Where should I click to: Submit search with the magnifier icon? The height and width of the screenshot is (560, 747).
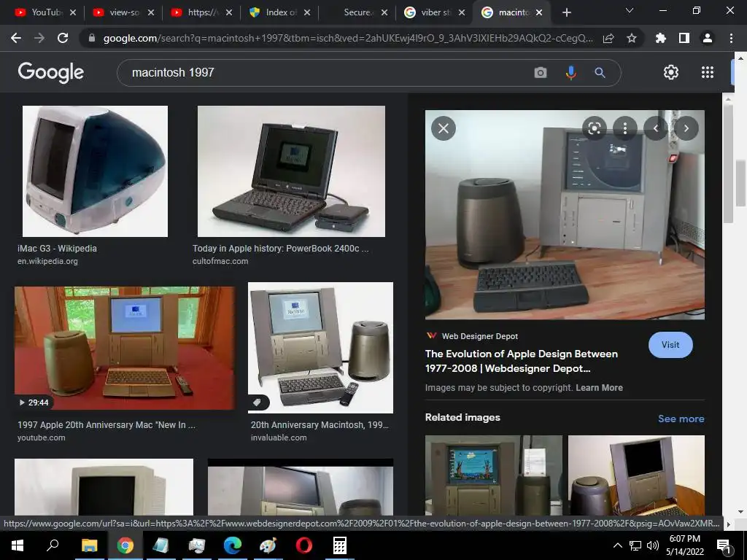click(x=600, y=72)
